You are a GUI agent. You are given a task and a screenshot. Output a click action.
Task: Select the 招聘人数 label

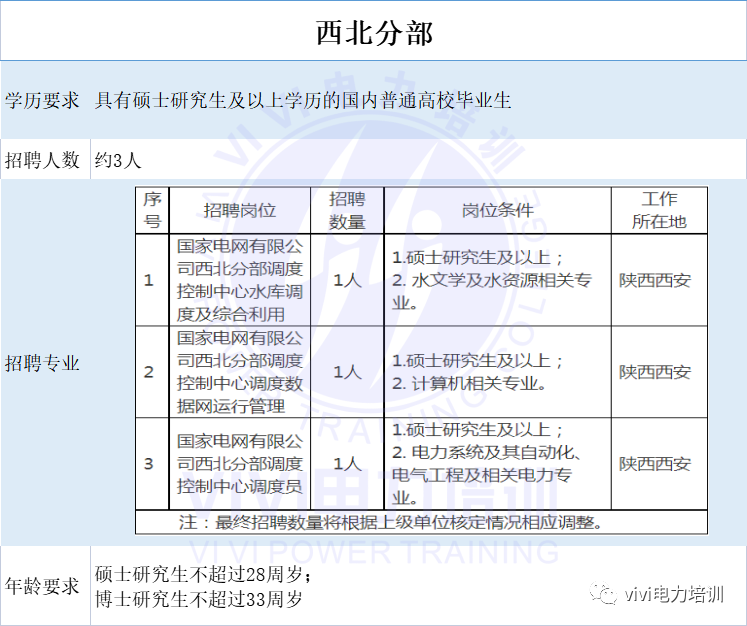tap(42, 160)
